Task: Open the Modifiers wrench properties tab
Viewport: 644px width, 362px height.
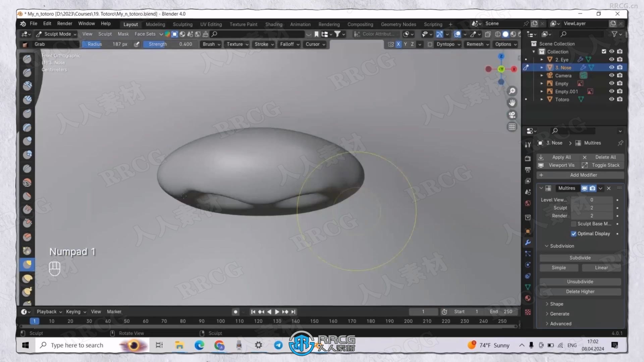Action: point(528,243)
